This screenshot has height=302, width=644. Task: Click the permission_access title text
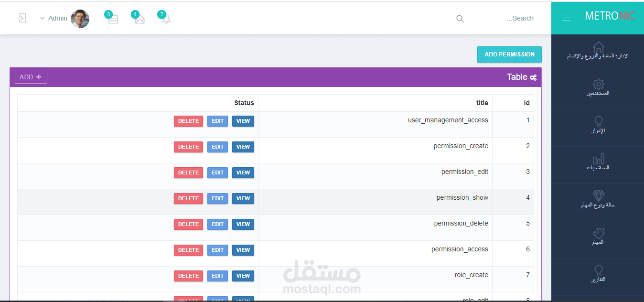tap(460, 249)
